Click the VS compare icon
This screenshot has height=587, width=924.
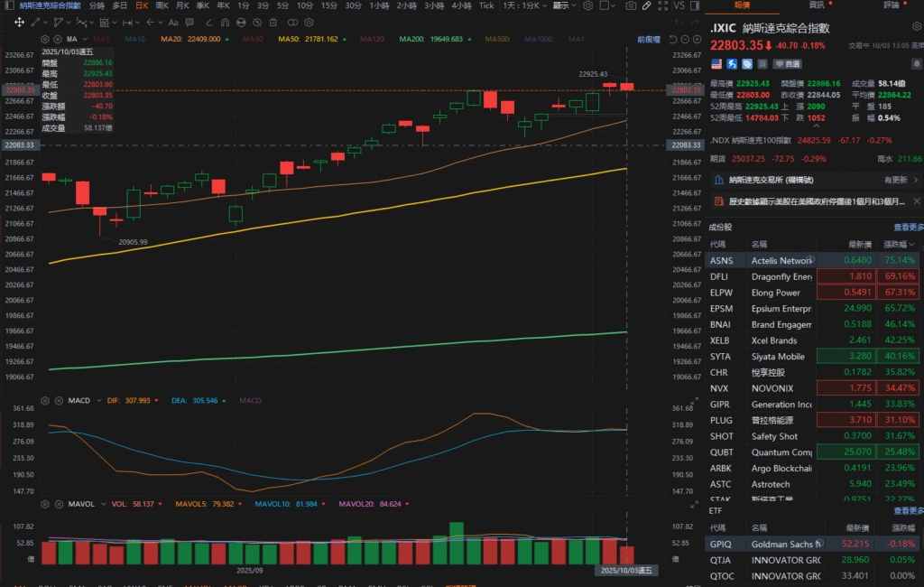679,5
